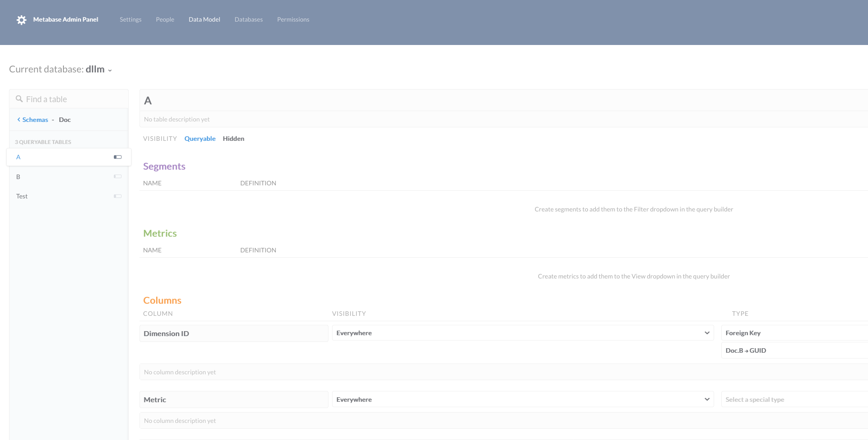This screenshot has width=868, height=440.
Task: Click the Metabase gear logo icon
Action: click(21, 20)
